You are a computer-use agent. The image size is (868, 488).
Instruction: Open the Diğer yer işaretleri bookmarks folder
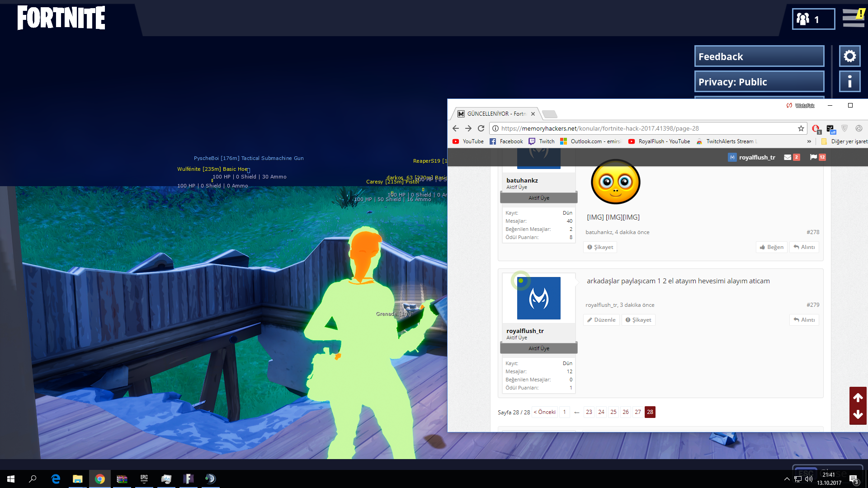click(844, 141)
